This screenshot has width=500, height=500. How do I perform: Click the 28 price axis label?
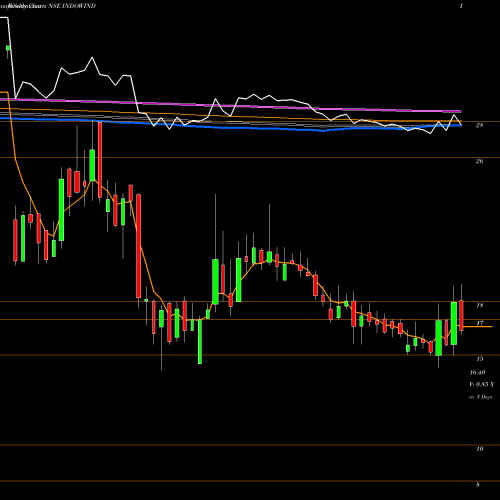coord(480,125)
